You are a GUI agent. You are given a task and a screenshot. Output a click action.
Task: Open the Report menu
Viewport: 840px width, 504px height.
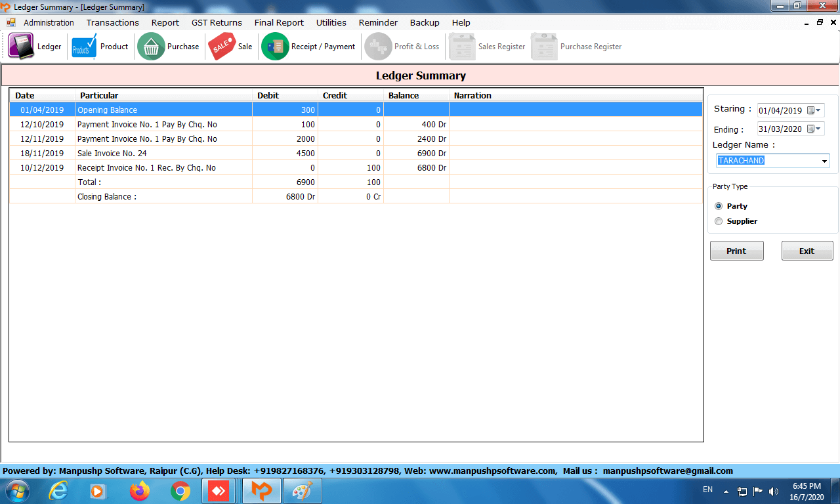(165, 22)
